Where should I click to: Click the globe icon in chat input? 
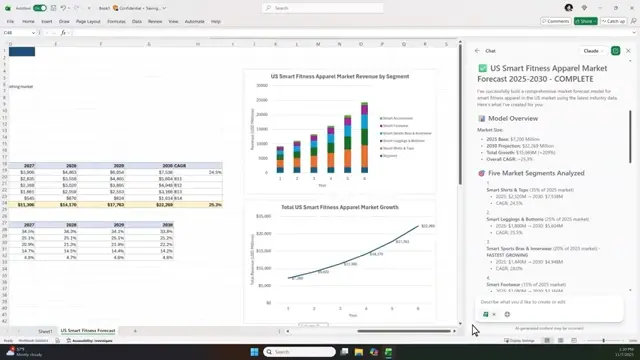coord(507,314)
